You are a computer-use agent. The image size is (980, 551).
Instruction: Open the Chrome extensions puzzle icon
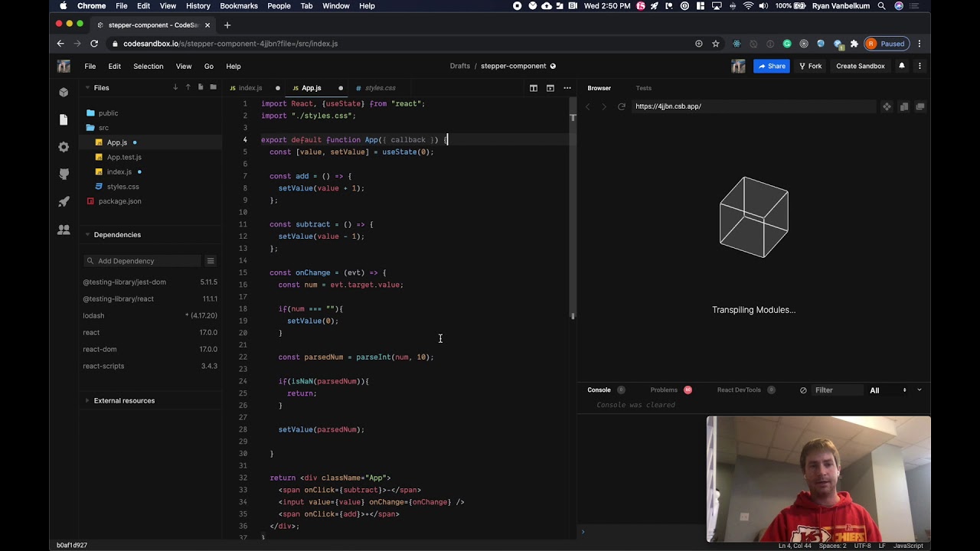pyautogui.click(x=854, y=44)
